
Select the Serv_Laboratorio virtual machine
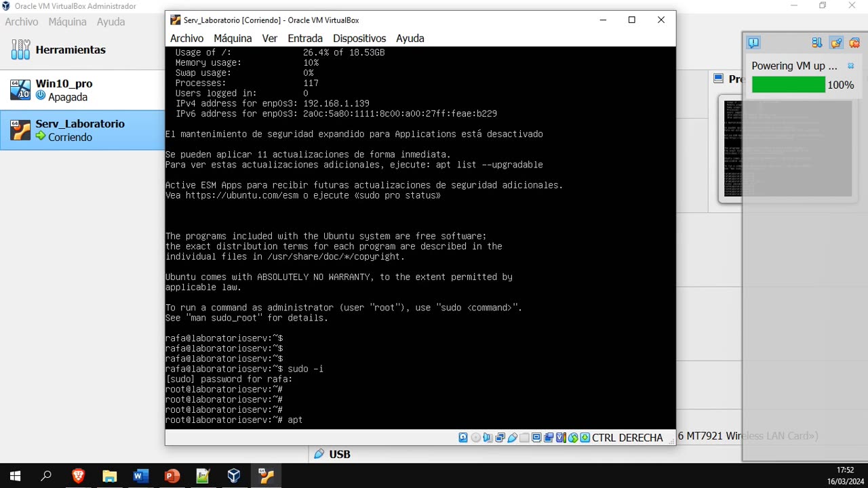(x=82, y=130)
